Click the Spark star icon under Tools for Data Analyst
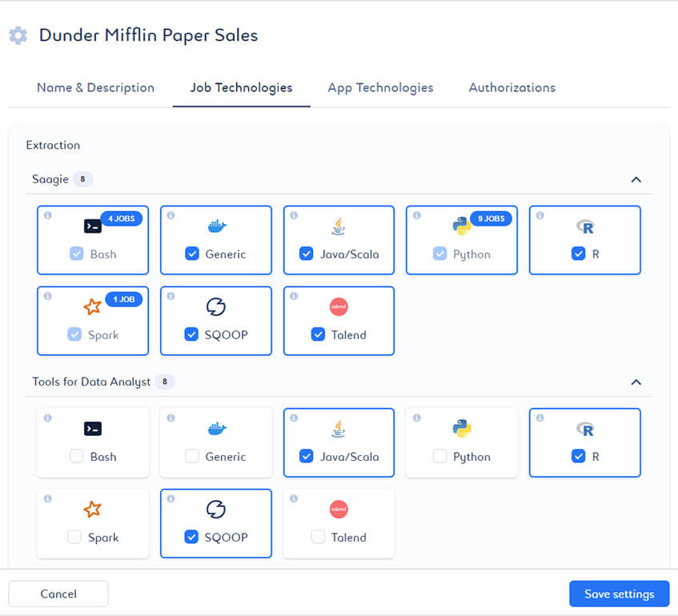The height and width of the screenshot is (616, 678). (x=93, y=510)
